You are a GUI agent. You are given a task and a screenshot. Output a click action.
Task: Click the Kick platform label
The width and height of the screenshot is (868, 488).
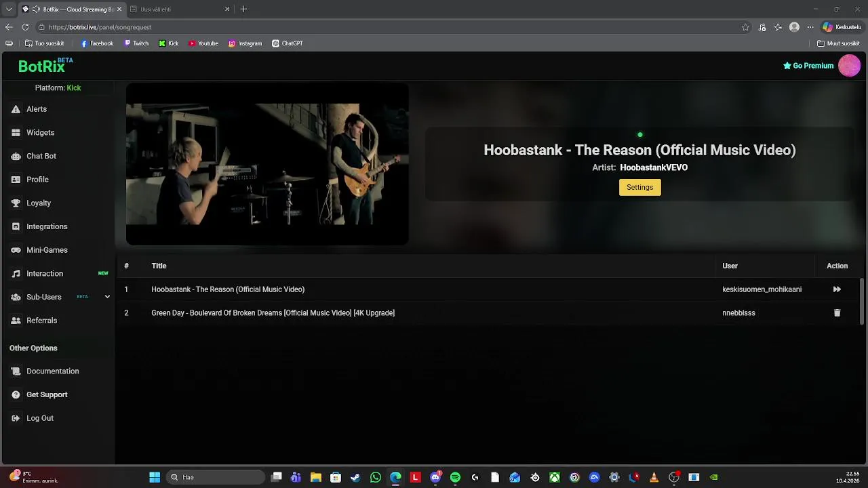pyautogui.click(x=74, y=88)
